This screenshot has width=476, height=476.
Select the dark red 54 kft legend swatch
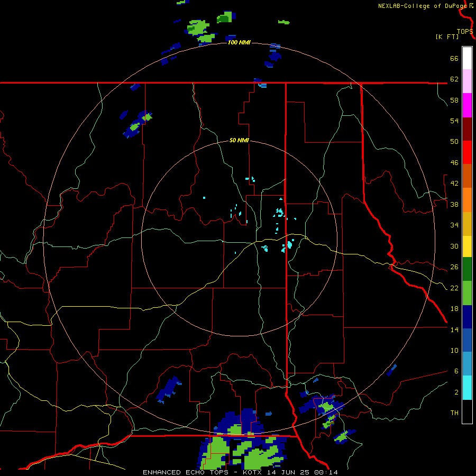tap(467, 129)
